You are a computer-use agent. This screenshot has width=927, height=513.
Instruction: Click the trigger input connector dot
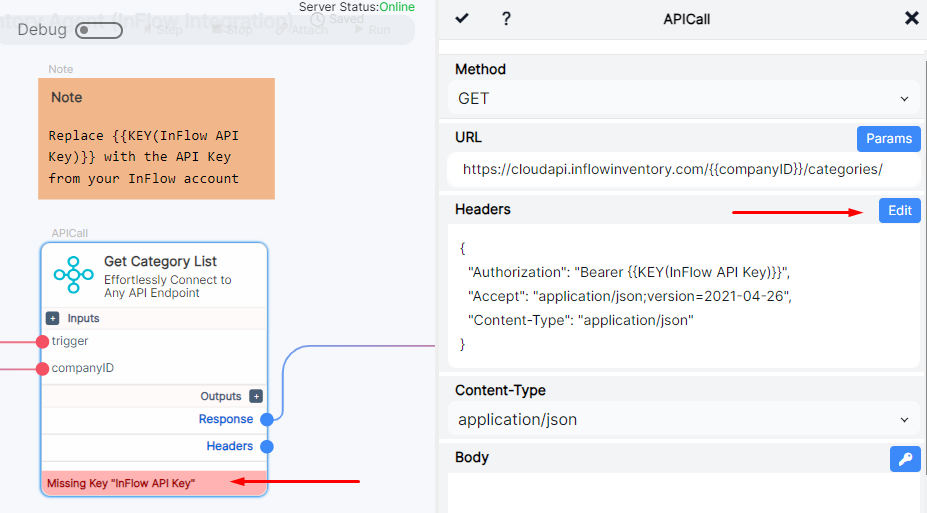tap(42, 342)
